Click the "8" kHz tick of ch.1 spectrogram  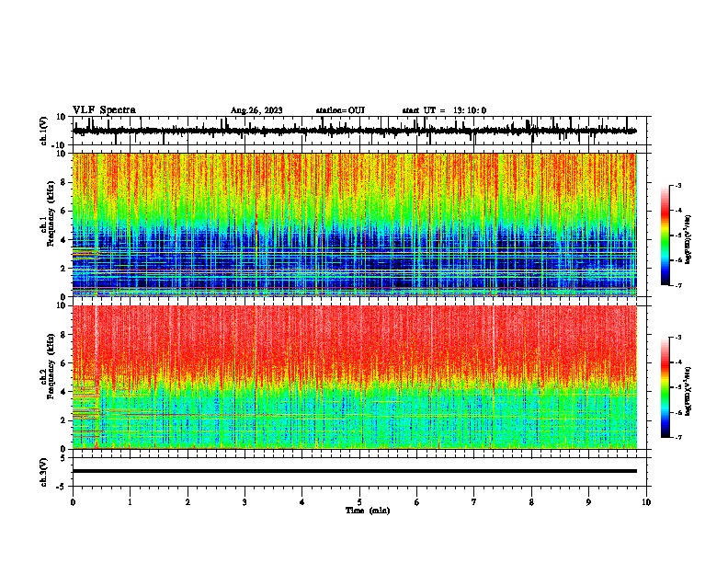(64, 182)
